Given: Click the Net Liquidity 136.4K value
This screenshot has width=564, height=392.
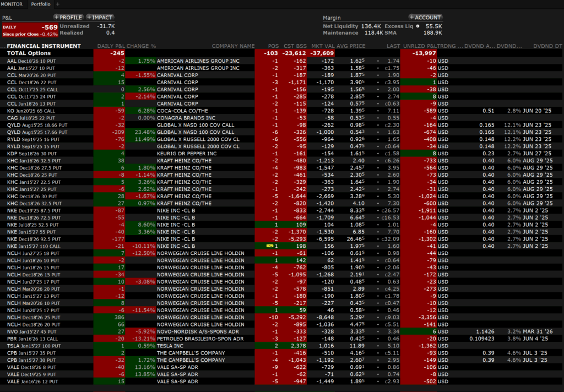Looking at the screenshot, I should [371, 26].
